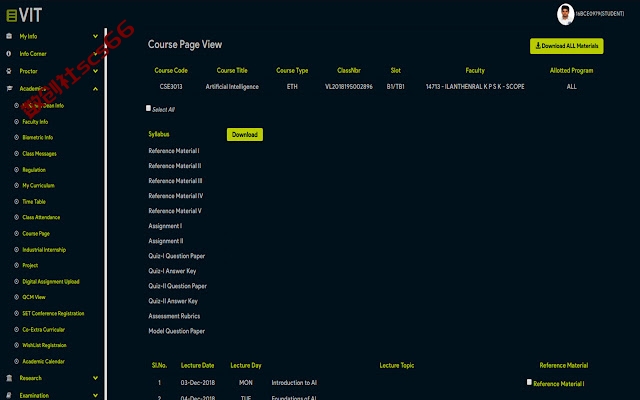640x400 pixels.
Task: Click the bullet icon beside QCM View
Action: click(16, 297)
